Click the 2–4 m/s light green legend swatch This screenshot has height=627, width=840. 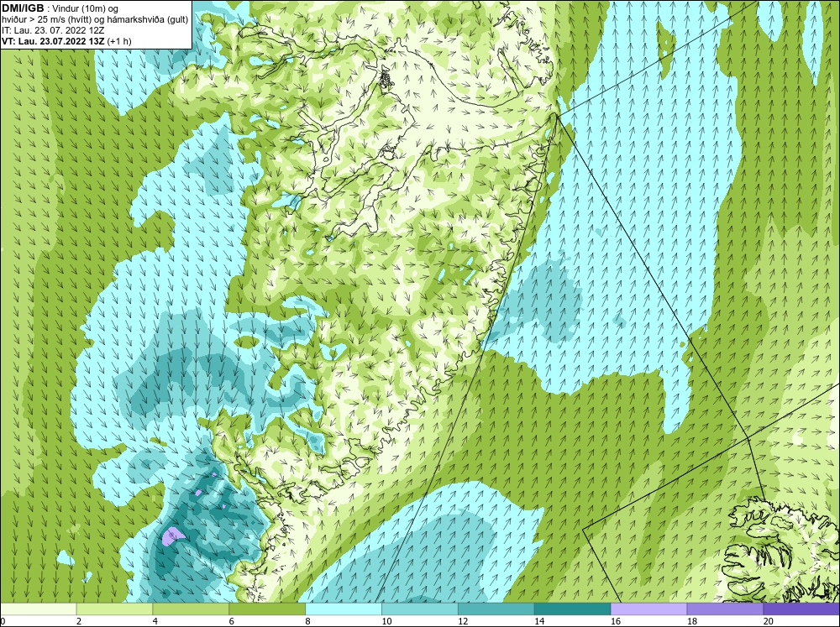[114, 609]
